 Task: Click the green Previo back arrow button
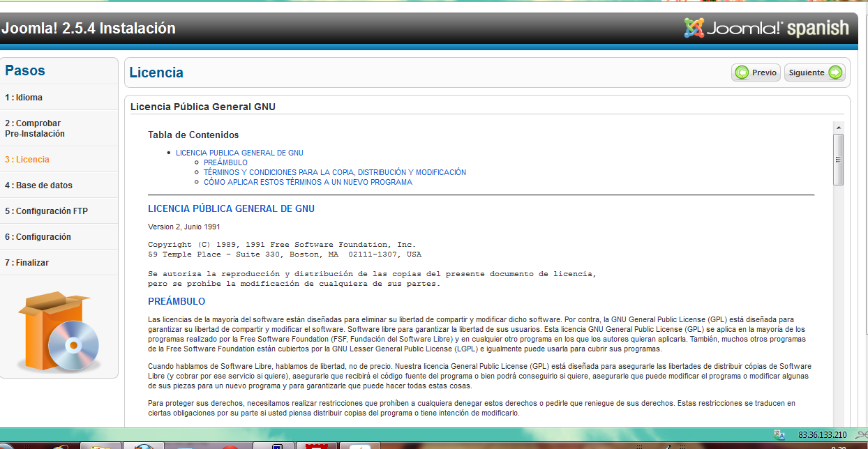point(756,73)
